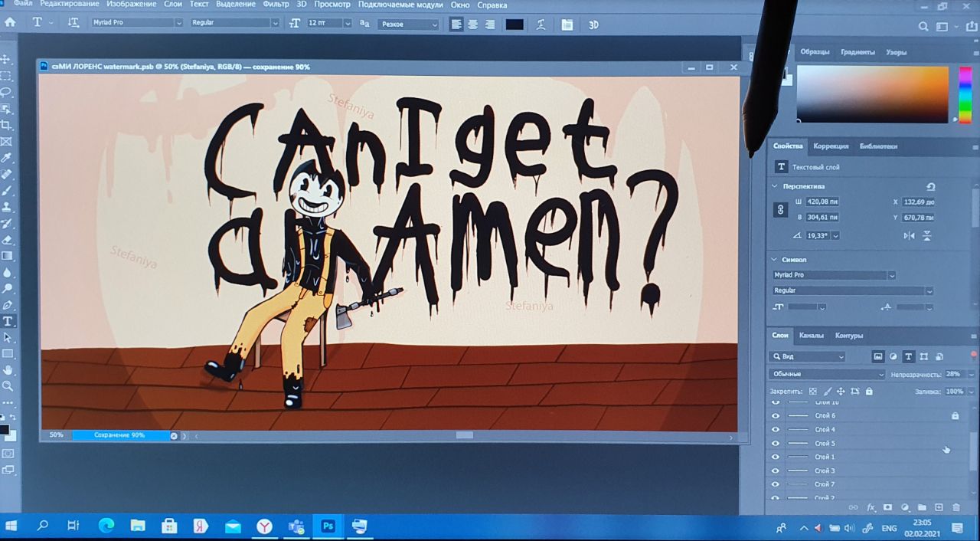
Task: Switch to the Градиенты tab
Action: 857,52
